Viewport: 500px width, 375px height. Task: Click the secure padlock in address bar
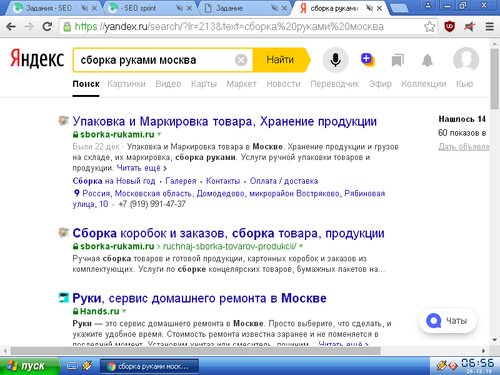coord(67,27)
